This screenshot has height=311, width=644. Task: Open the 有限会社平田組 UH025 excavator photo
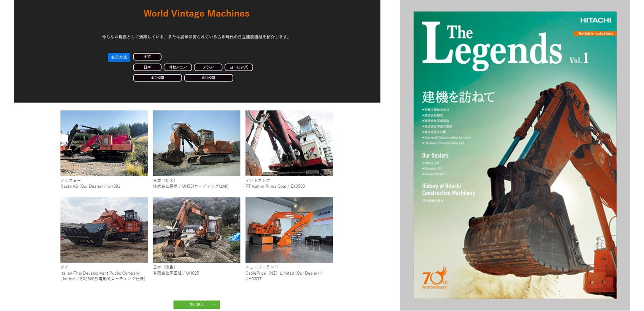196,230
